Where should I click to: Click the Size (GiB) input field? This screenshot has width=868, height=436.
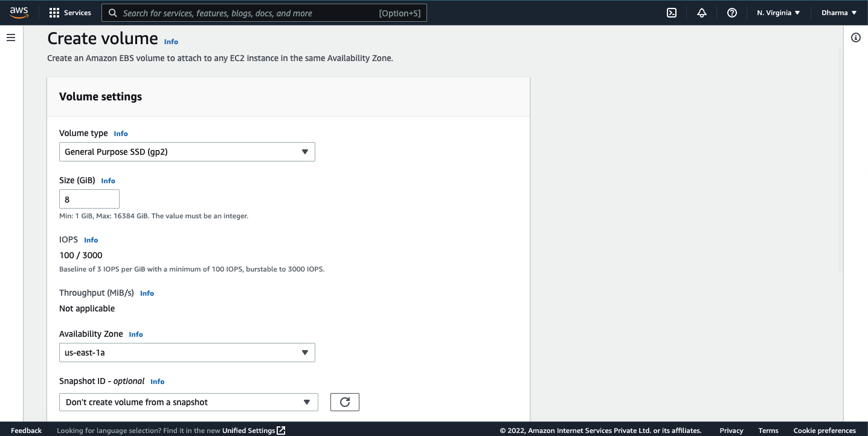[x=89, y=199]
